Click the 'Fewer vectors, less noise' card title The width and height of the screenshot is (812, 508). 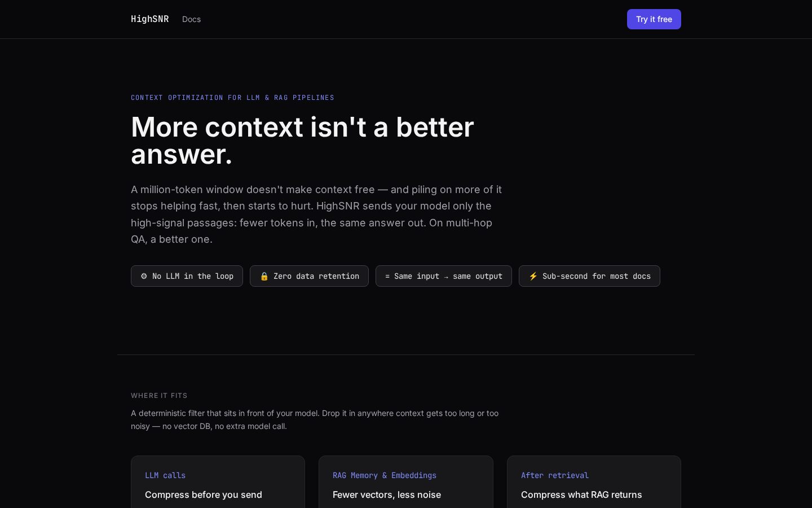(387, 494)
